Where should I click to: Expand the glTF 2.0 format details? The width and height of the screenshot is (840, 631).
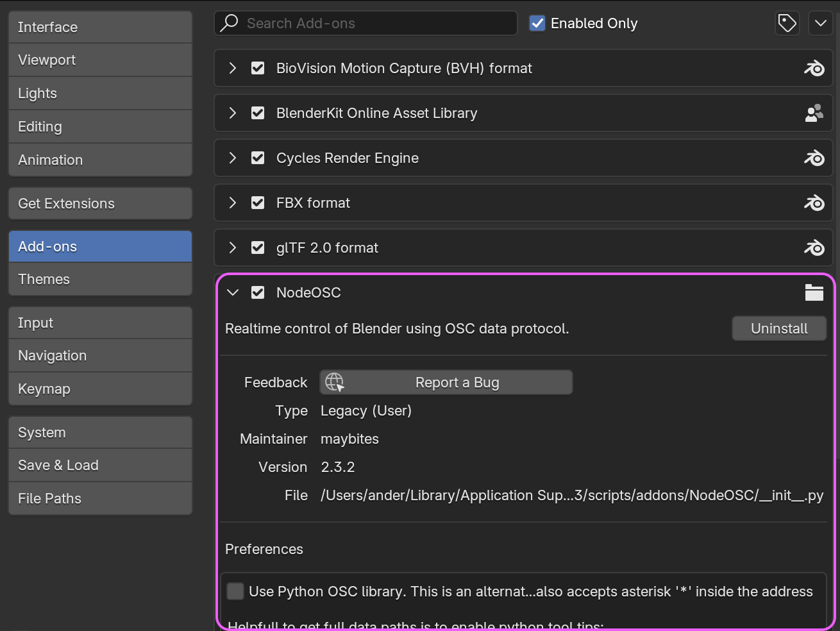click(233, 248)
